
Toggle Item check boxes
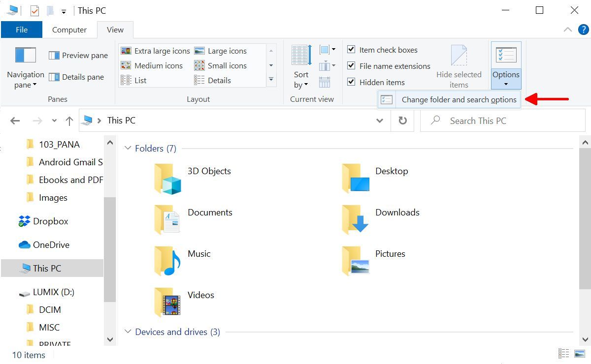[352, 49]
